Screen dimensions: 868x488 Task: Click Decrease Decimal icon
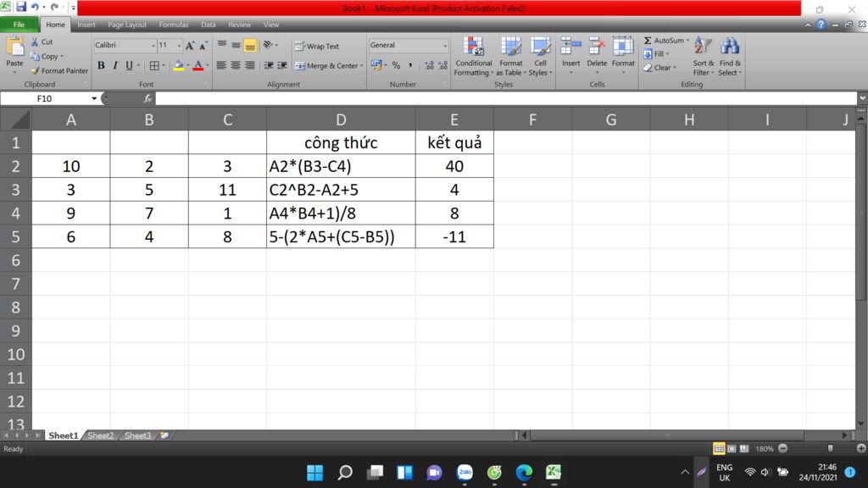tap(442, 65)
